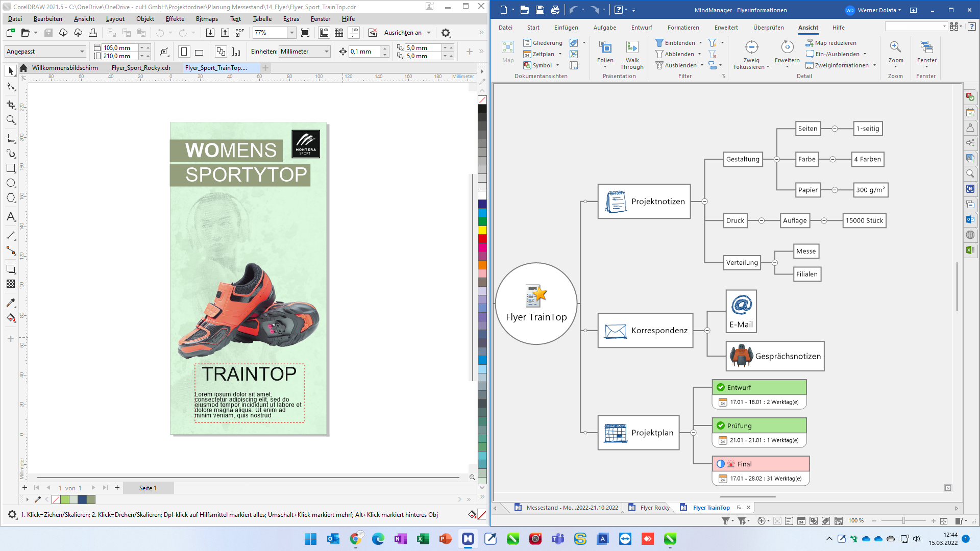
Task: Toggle landscape page orientation in CorelDRAW
Action: [199, 52]
